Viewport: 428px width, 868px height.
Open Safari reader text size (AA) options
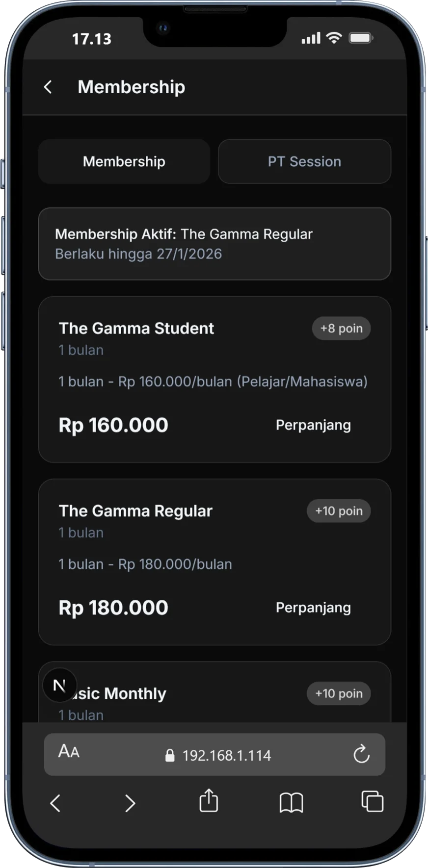click(x=69, y=751)
